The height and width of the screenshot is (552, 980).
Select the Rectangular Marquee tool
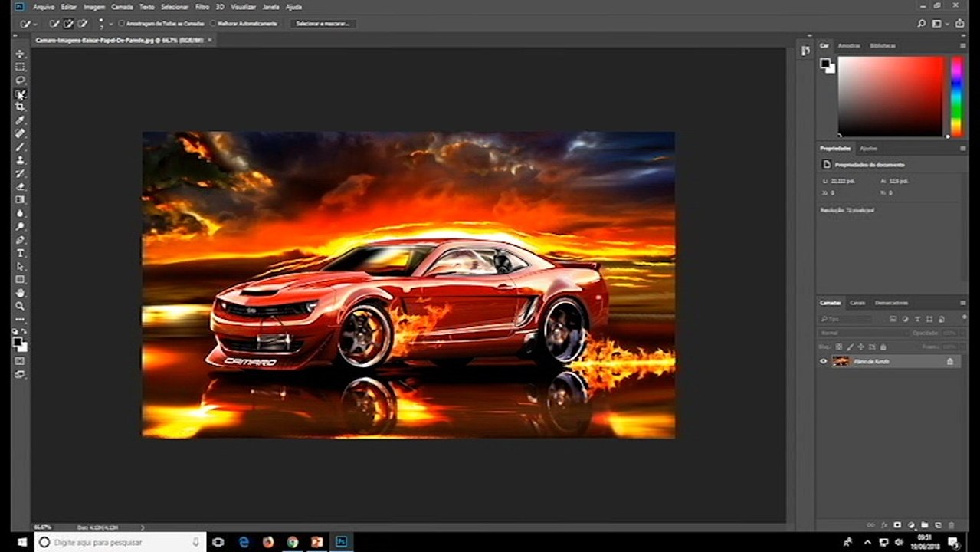click(20, 67)
